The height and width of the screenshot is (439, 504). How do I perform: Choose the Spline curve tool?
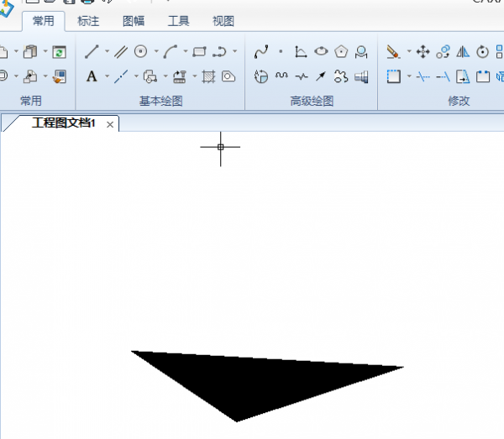pyautogui.click(x=260, y=52)
